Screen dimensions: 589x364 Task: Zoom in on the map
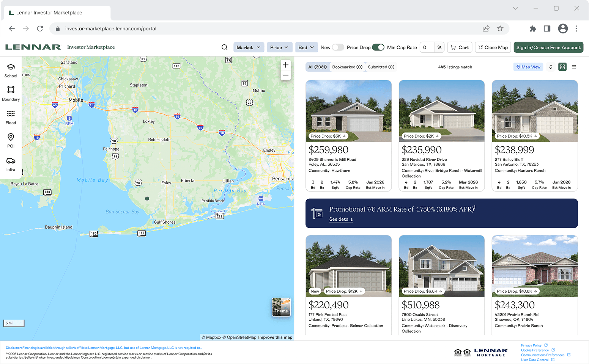286,65
